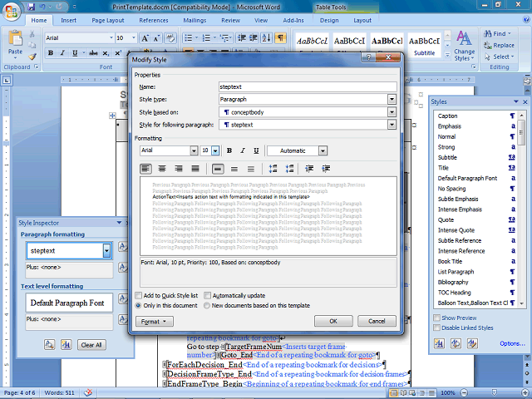Click the Bullets list icon
Image resolution: width=532 pixels, height=399 pixels.
point(189,38)
